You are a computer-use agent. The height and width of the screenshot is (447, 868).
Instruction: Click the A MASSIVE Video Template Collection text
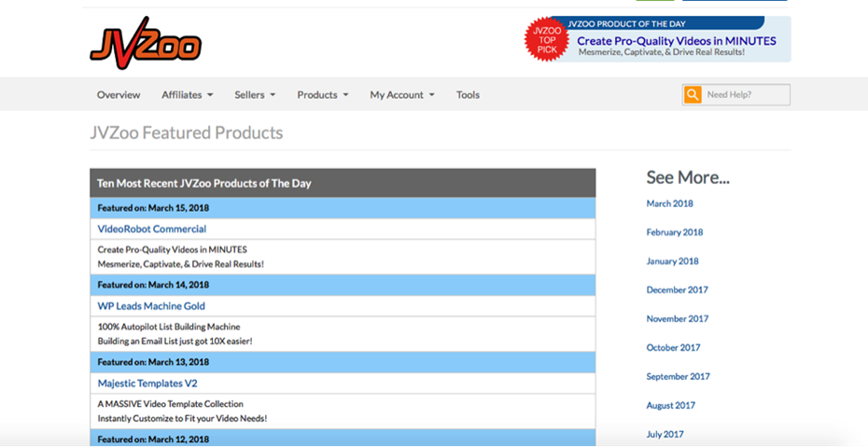tap(170, 404)
